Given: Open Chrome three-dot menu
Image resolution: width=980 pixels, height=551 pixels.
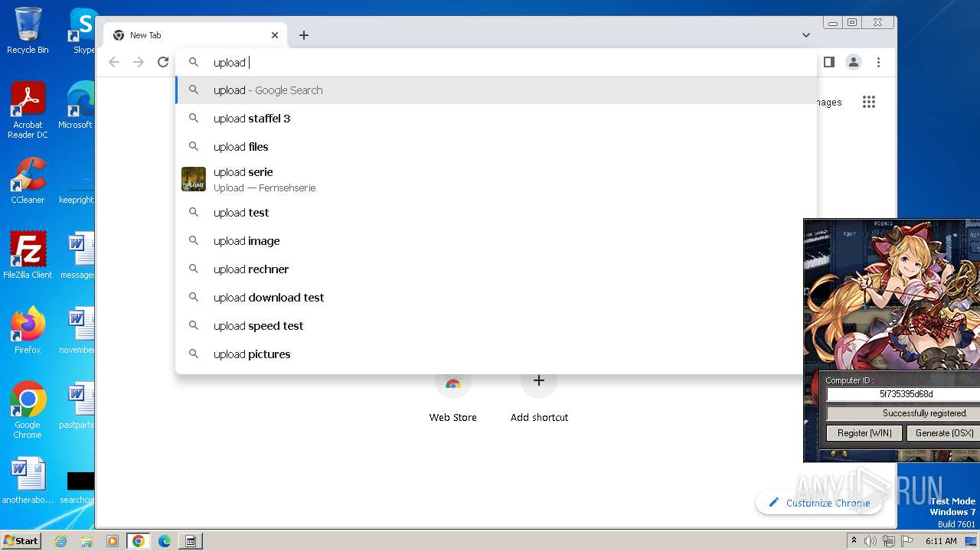Looking at the screenshot, I should pyautogui.click(x=878, y=62).
